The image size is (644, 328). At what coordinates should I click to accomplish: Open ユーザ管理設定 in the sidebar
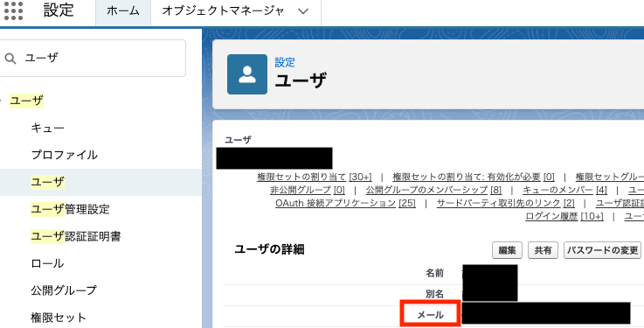(70, 209)
